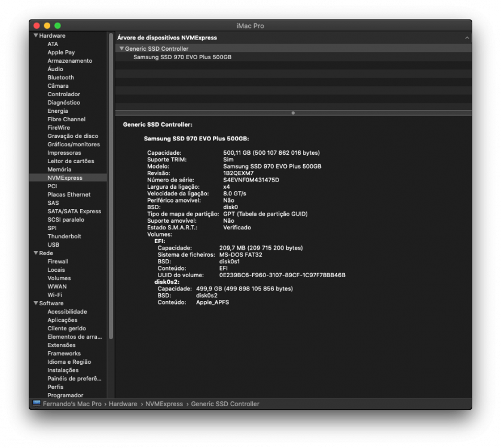Click the split-pane divider handle dot

tap(293, 113)
